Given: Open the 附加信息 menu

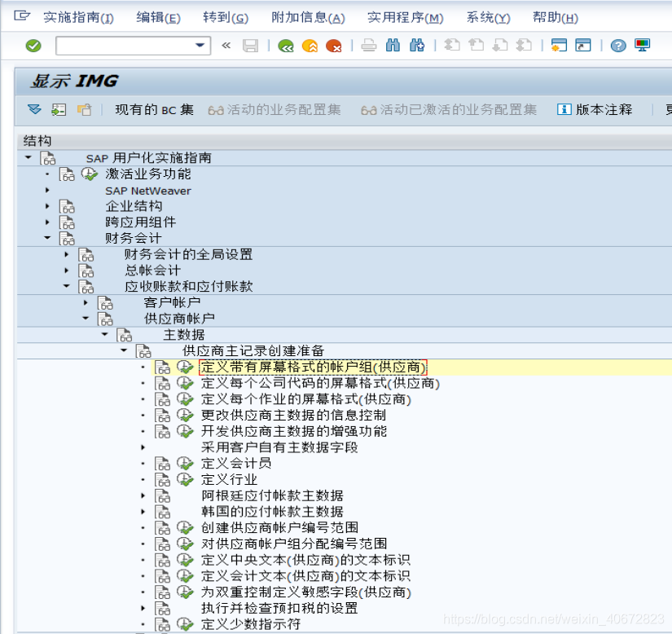Looking at the screenshot, I should (x=308, y=18).
